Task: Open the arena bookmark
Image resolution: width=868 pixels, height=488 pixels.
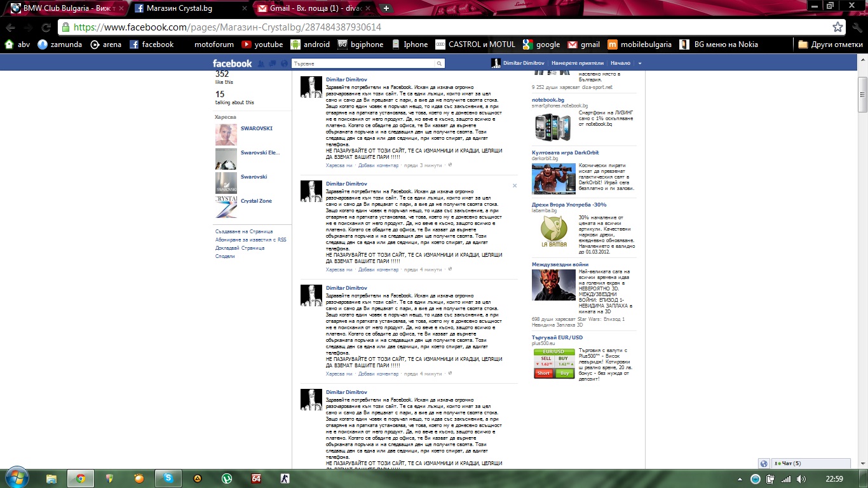Action: coord(105,44)
